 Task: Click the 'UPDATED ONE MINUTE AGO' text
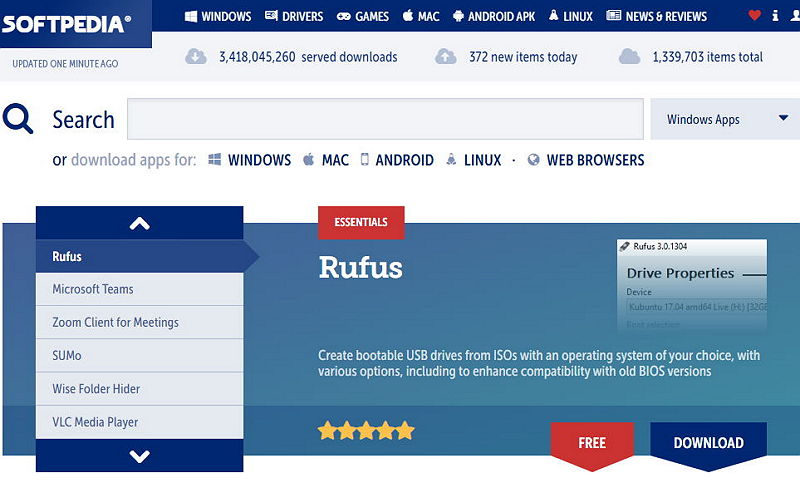[65, 64]
